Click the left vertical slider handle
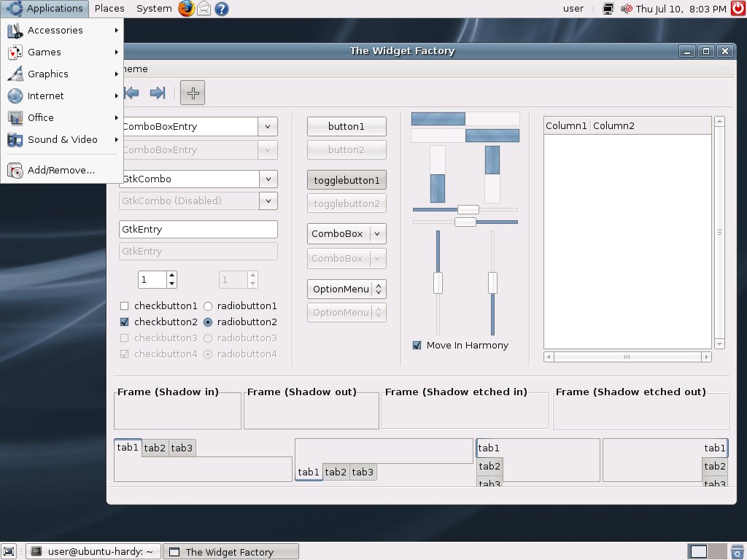Viewport: 747px width, 560px height. point(438,283)
